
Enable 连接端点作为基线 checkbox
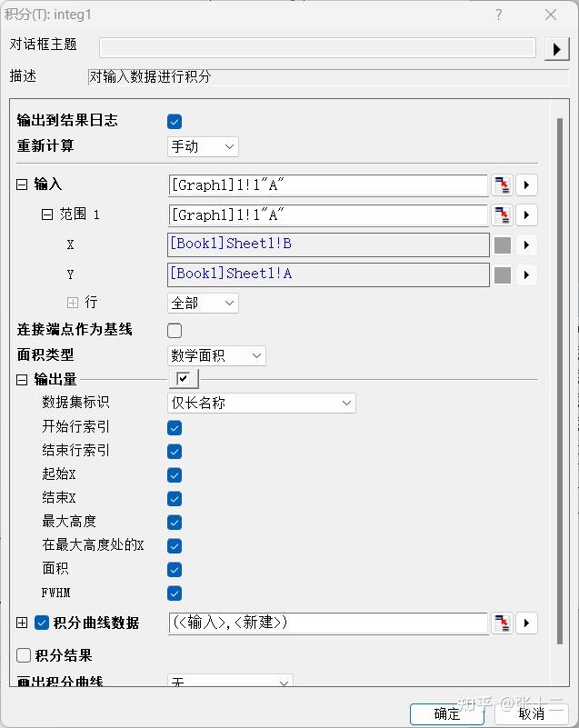pos(175,331)
